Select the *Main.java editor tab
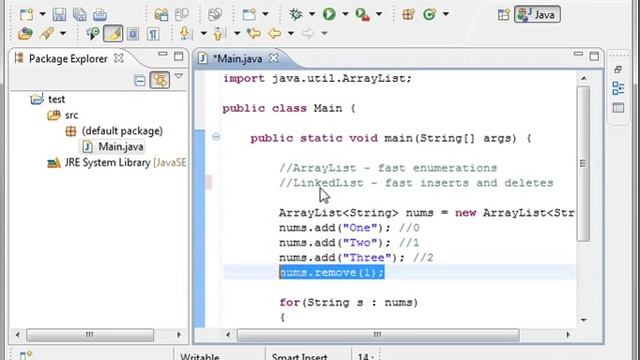The width and height of the screenshot is (640, 360). [x=237, y=59]
